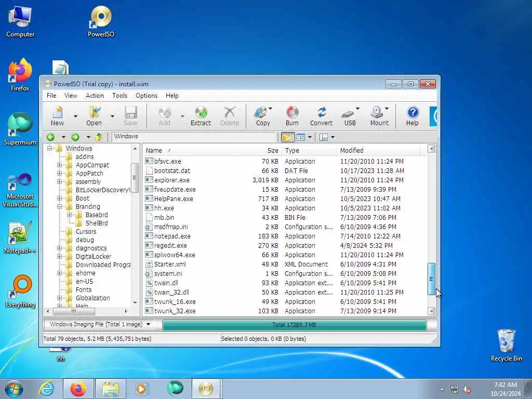Click the file list vertical scrollbar thumb
532x399 pixels.
point(431,279)
